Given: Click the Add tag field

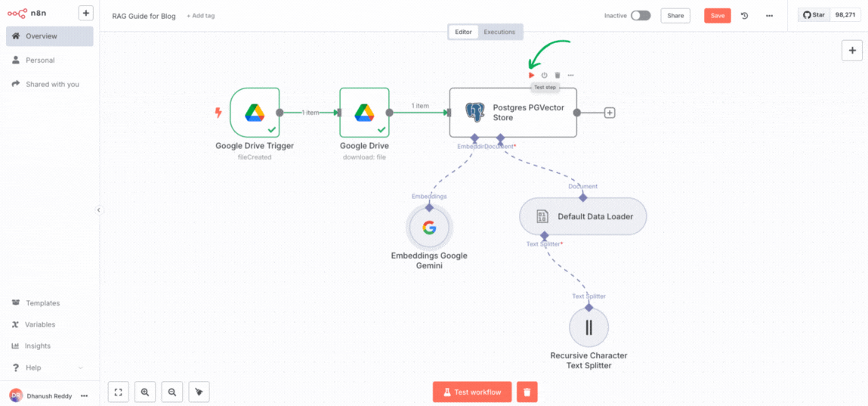Looking at the screenshot, I should click(x=201, y=16).
